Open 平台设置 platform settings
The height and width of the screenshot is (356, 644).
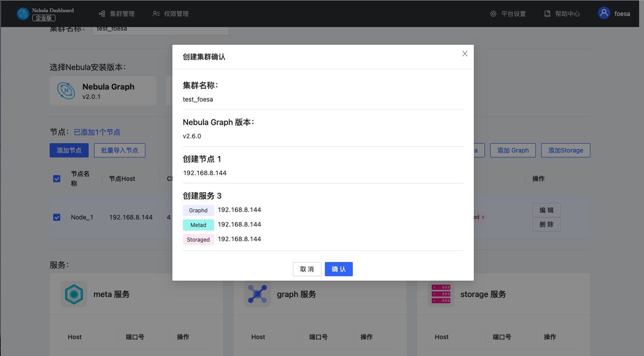point(508,14)
